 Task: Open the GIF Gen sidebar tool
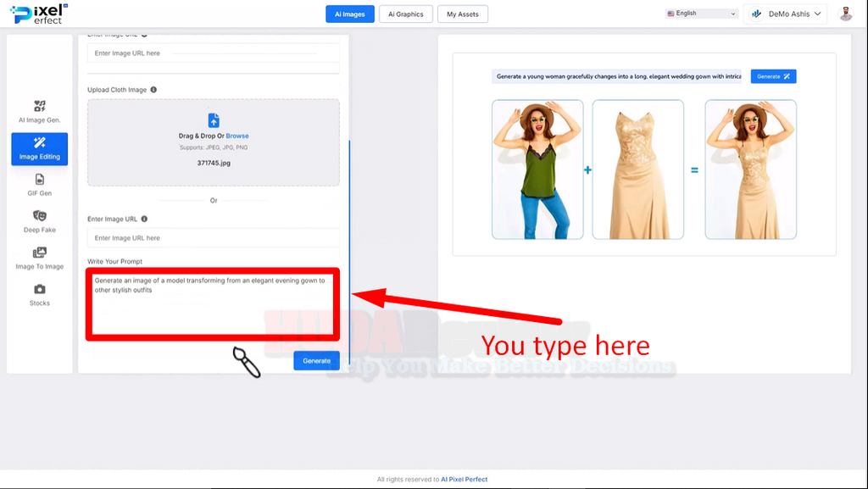pyautogui.click(x=39, y=186)
